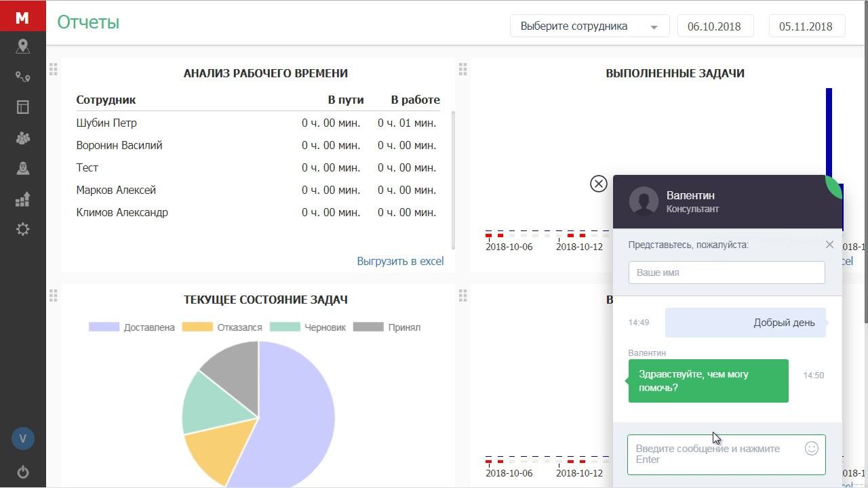Select employee row Шубин Петр
The height and width of the screenshot is (488, 868).
(x=258, y=123)
